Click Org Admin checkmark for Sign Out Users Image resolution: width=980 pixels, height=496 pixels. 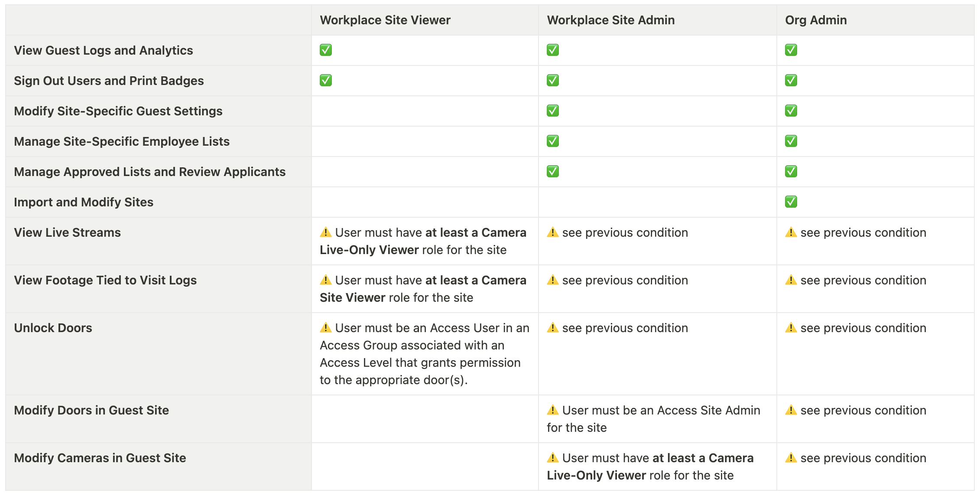[791, 81]
